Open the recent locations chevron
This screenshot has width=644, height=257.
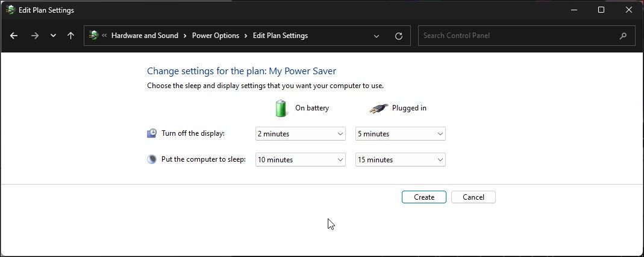(x=53, y=36)
